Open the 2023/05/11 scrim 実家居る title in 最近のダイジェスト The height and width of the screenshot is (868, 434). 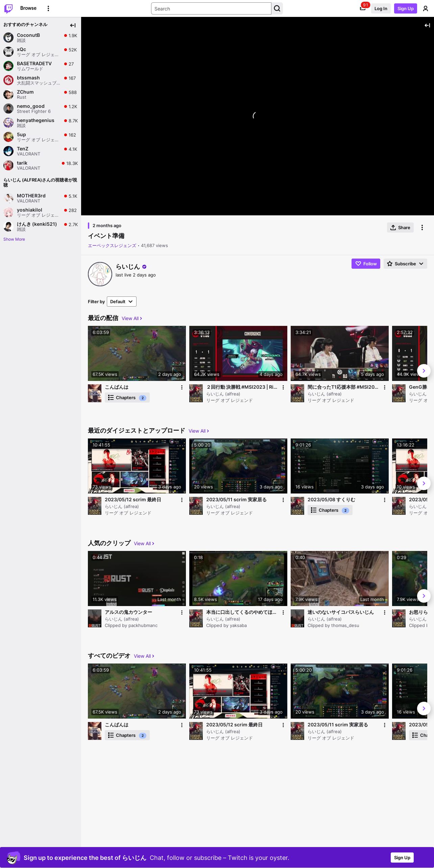click(236, 500)
